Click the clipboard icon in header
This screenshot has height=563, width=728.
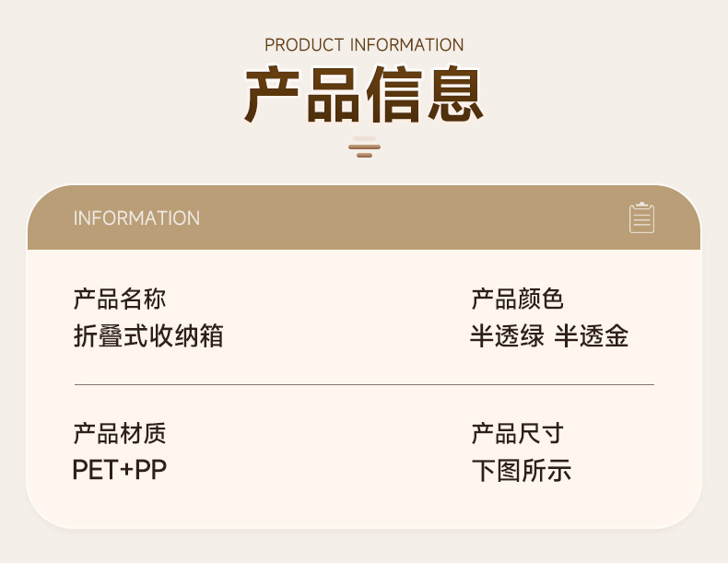[x=641, y=217]
